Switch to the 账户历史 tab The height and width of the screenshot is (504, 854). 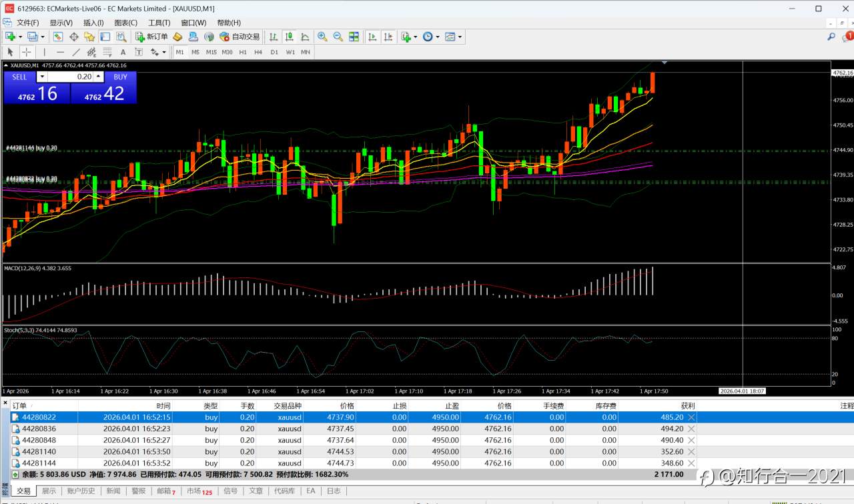coord(81,491)
